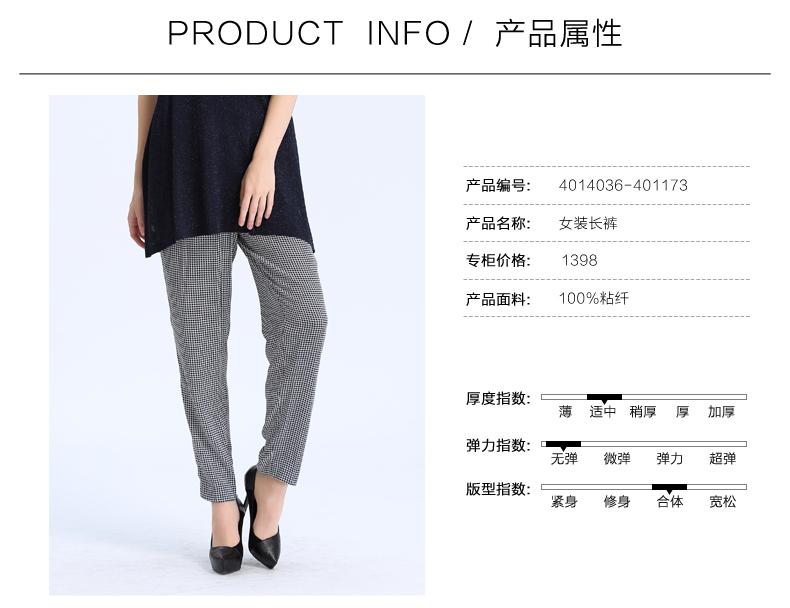Viewport: 790px width, 608px height.
Task: Choose the 加厚 thickness label
Action: click(721, 412)
